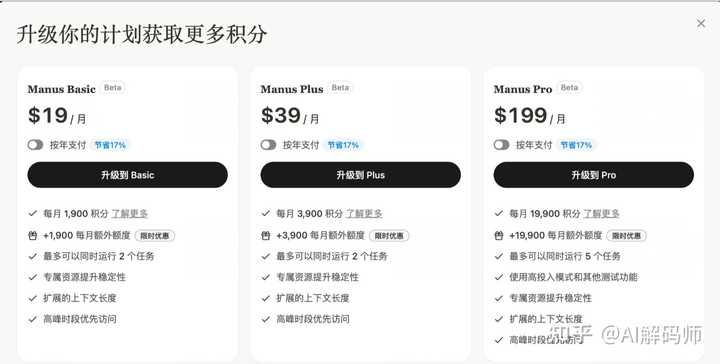Click the gift icon beside +3,900 extra credits

[x=266, y=235]
